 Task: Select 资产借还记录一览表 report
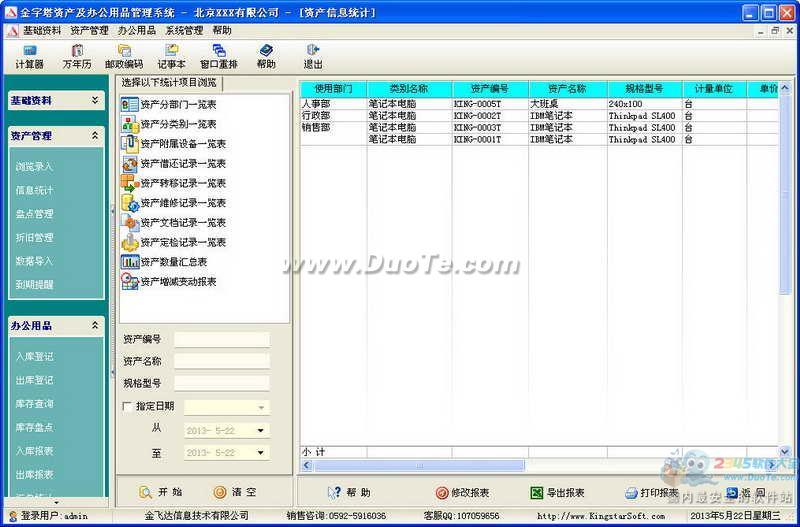coord(173,164)
